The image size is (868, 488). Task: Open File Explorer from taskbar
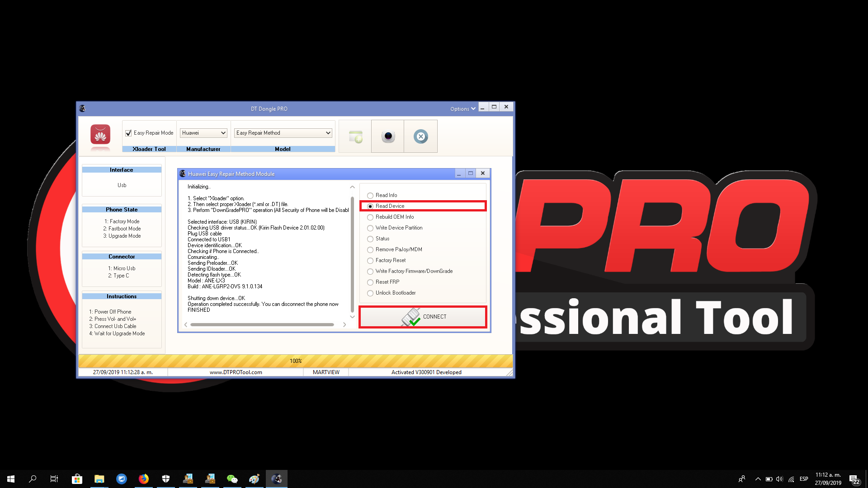[99, 479]
